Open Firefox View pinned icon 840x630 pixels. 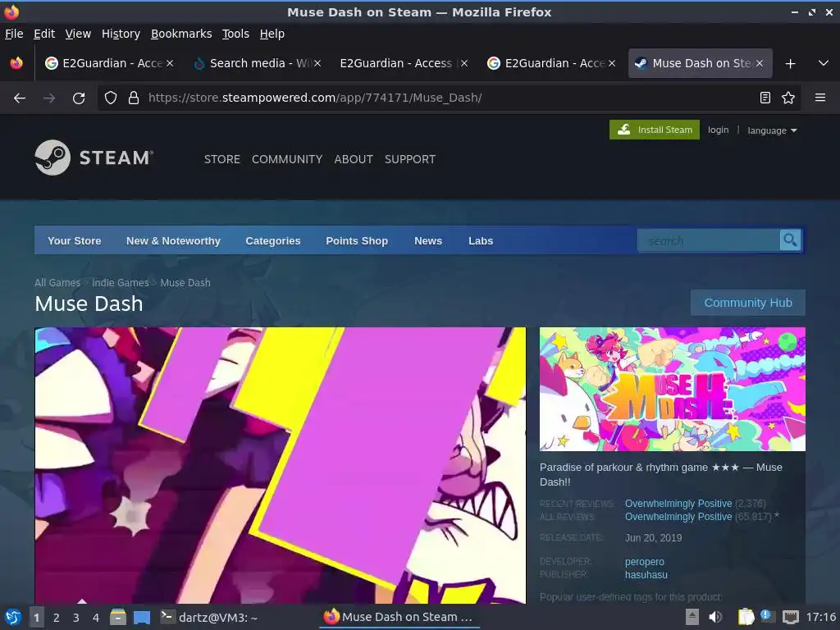pos(16,63)
